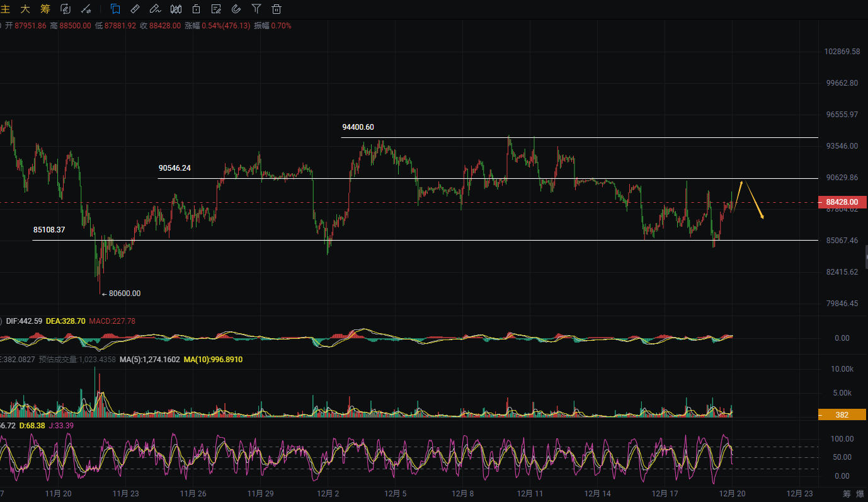Image resolution: width=868 pixels, height=502 pixels.
Task: Click the blue bookmark drawing icon
Action: [x=115, y=9]
